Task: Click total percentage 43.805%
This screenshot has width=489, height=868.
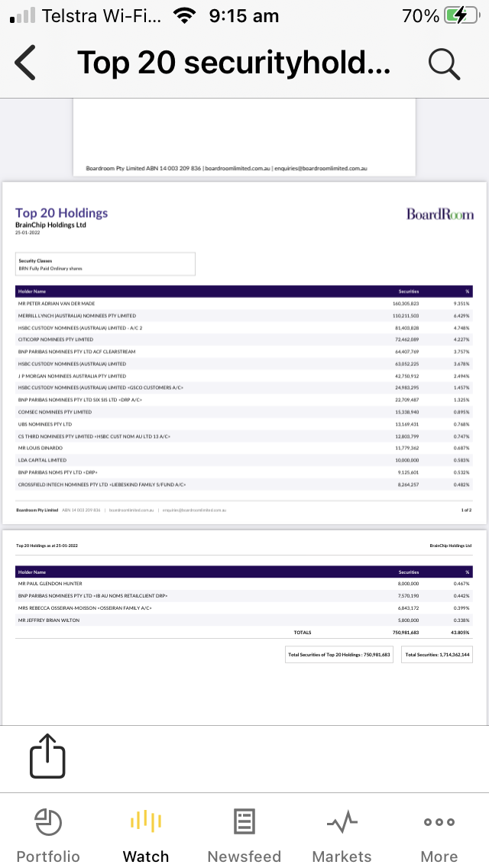Action: coord(460,632)
